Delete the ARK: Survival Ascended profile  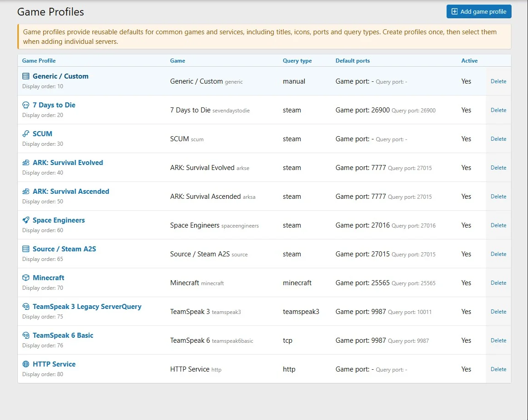498,197
